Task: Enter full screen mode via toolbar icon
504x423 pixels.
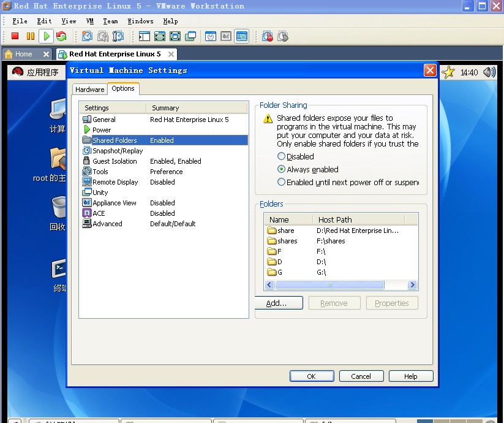Action: (x=160, y=37)
